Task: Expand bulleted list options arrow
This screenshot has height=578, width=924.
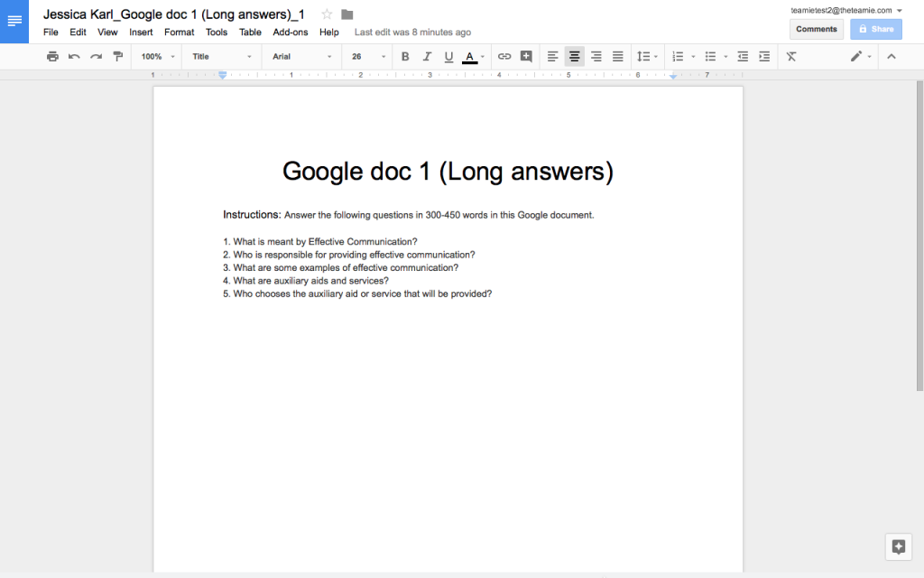Action: coord(725,57)
